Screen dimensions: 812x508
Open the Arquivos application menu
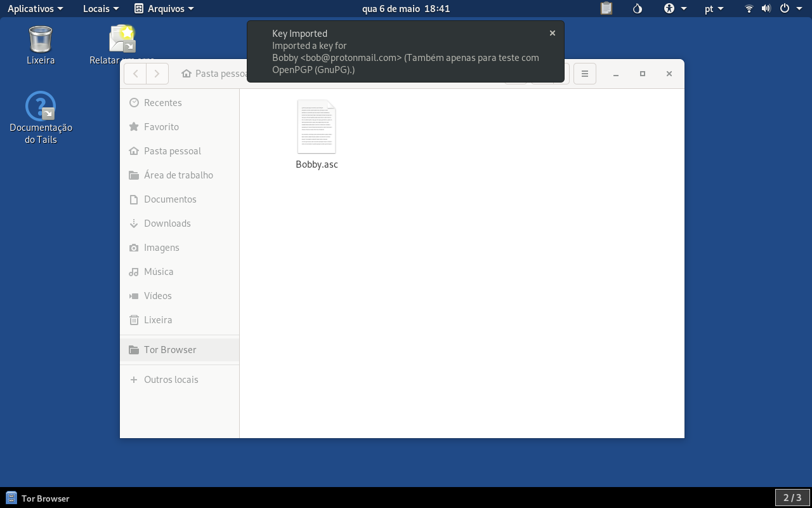point(164,9)
